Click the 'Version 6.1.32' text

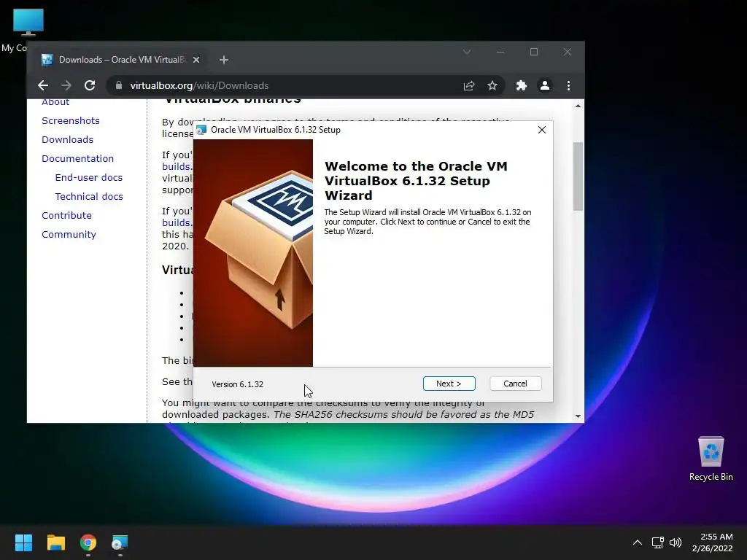pyautogui.click(x=237, y=384)
